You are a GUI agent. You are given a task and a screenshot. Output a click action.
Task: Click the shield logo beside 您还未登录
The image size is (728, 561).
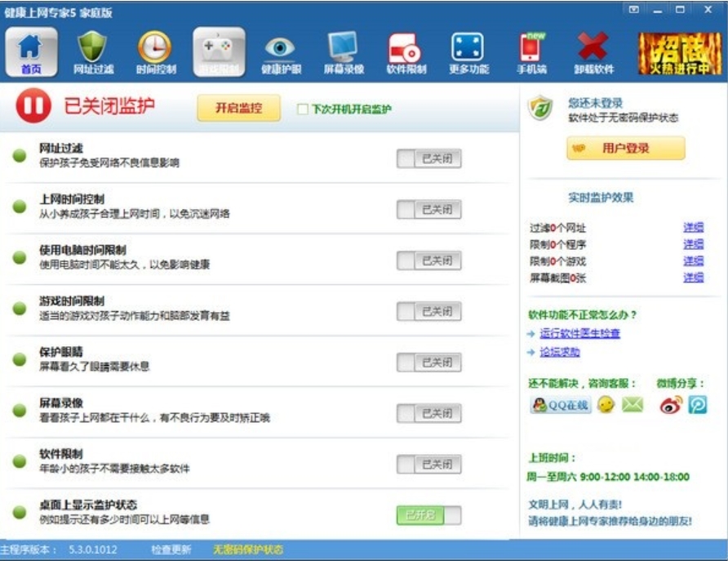tap(540, 108)
